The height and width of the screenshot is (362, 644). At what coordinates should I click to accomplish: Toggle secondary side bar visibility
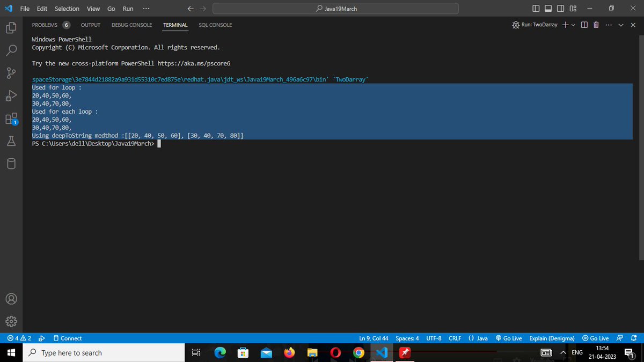tap(561, 9)
